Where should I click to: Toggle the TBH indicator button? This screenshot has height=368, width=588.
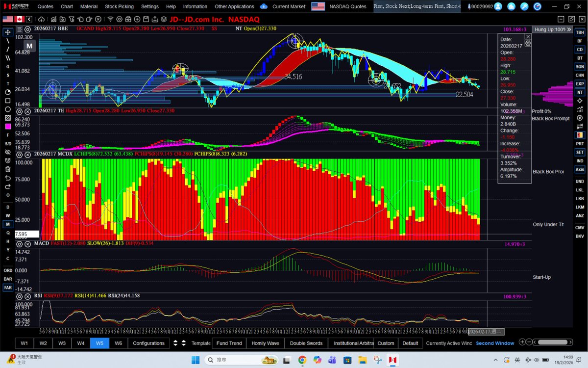pyautogui.click(x=580, y=32)
